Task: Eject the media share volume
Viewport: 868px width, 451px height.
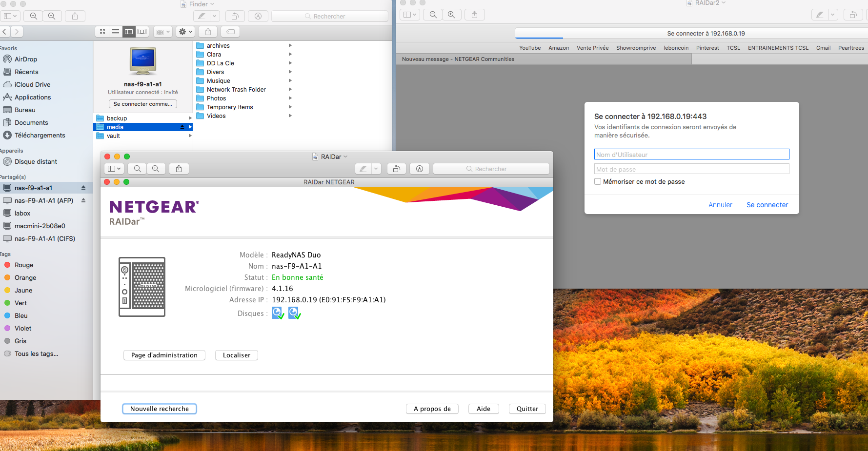Action: (182, 127)
